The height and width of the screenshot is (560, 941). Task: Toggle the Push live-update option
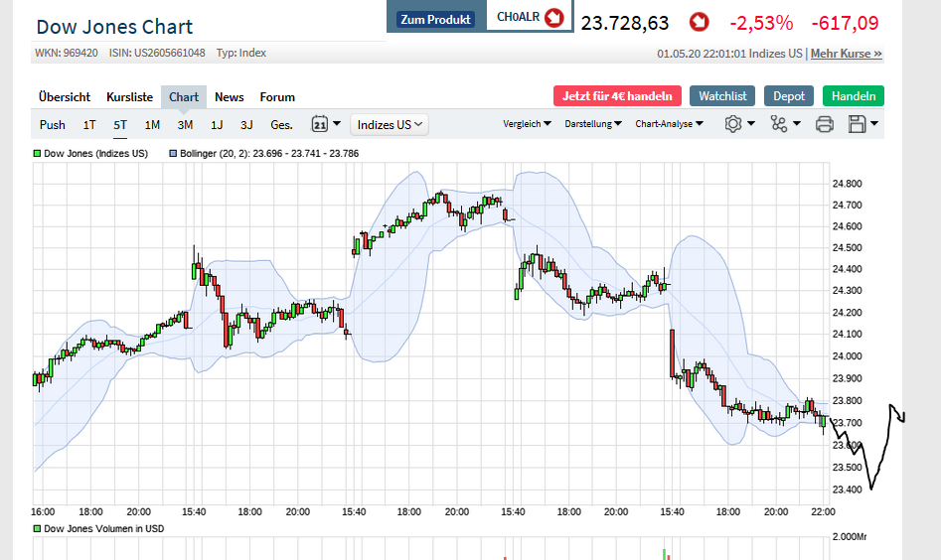point(53,124)
